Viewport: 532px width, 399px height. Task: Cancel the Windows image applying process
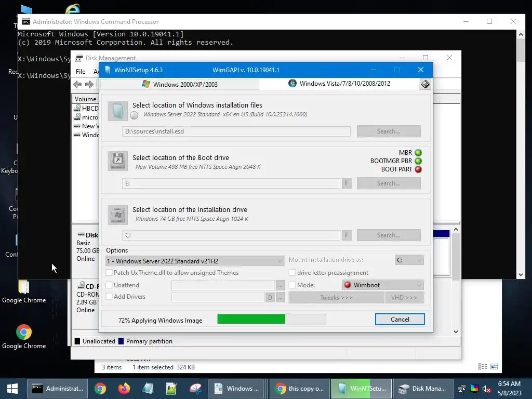[400, 320]
